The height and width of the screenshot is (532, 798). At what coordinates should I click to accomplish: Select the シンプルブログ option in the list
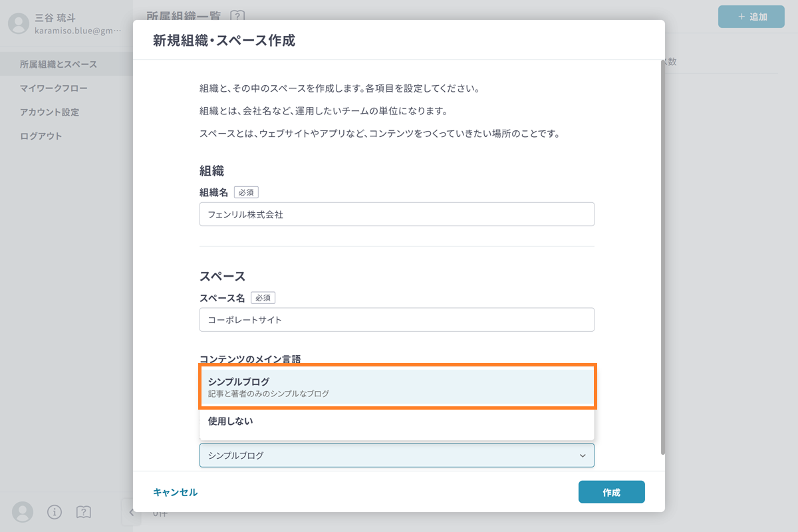pos(396,387)
